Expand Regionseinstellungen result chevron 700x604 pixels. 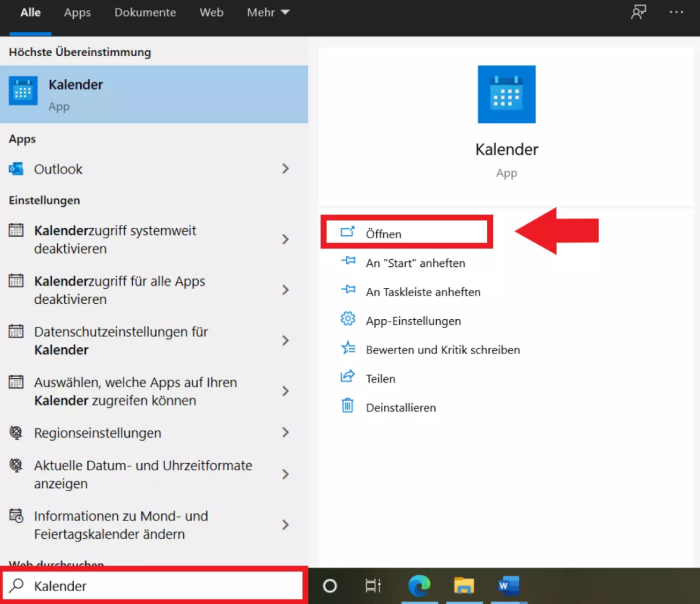point(285,433)
